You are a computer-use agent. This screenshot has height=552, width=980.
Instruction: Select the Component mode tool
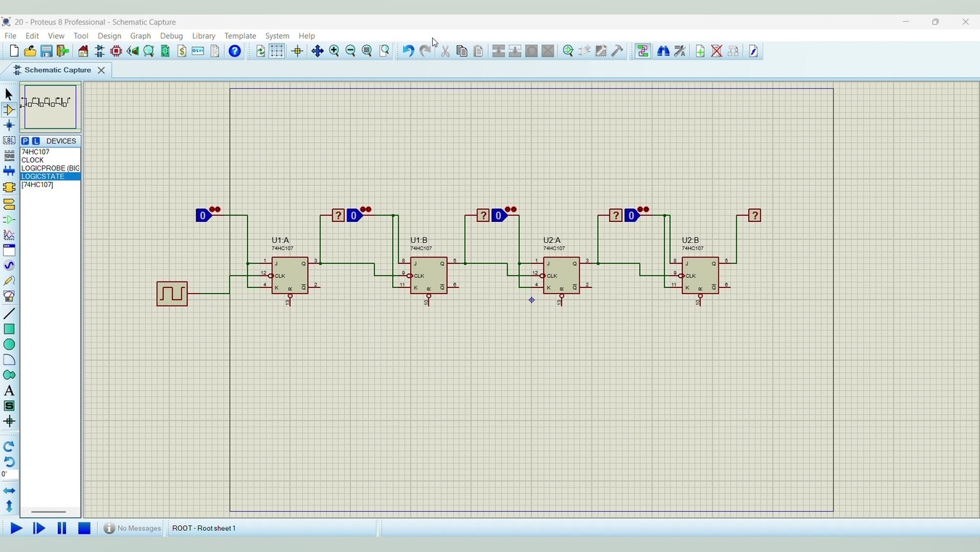[x=9, y=110]
